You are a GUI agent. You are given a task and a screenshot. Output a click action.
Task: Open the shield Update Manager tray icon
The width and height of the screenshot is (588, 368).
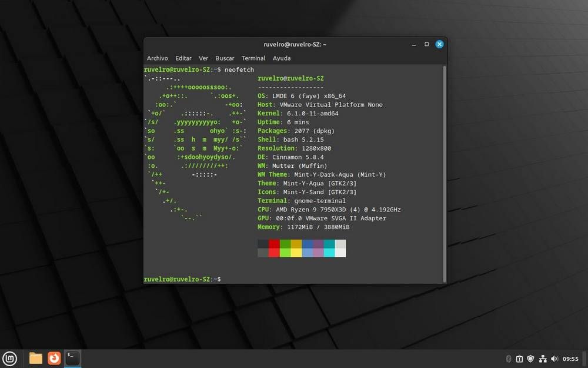531,359
